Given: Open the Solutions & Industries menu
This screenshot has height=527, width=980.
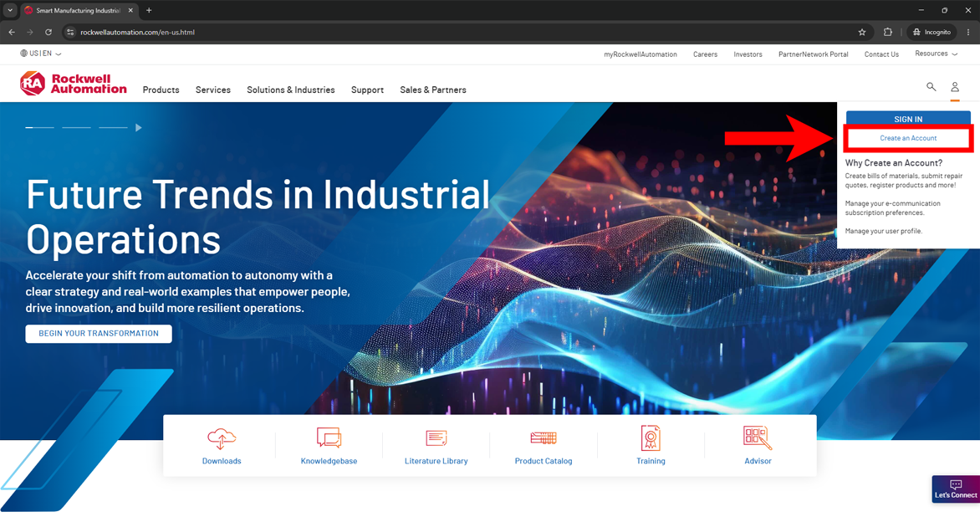Looking at the screenshot, I should tap(291, 90).
